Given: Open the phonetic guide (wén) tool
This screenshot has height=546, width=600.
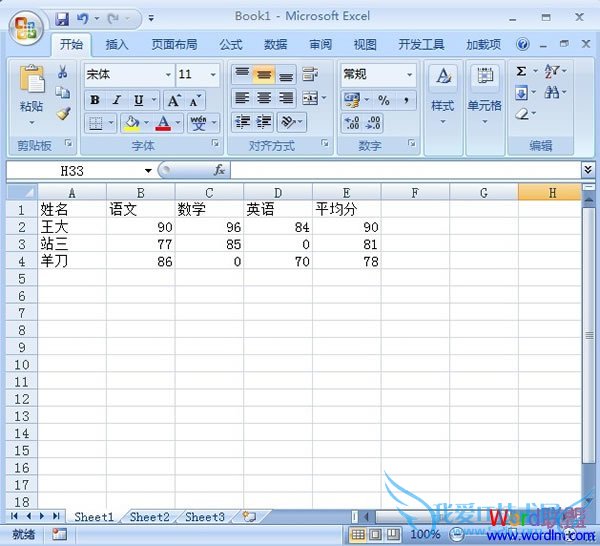Looking at the screenshot, I should pyautogui.click(x=199, y=123).
